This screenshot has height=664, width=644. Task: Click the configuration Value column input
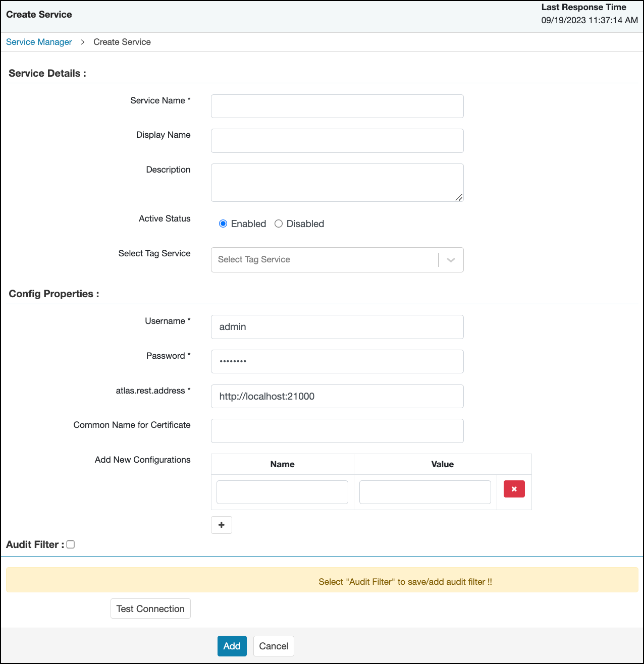[425, 492]
